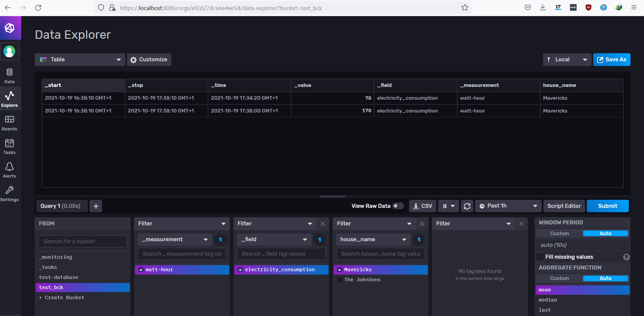The image size is (644, 316).
Task: Click the browser forward arrow
Action: point(23,7)
